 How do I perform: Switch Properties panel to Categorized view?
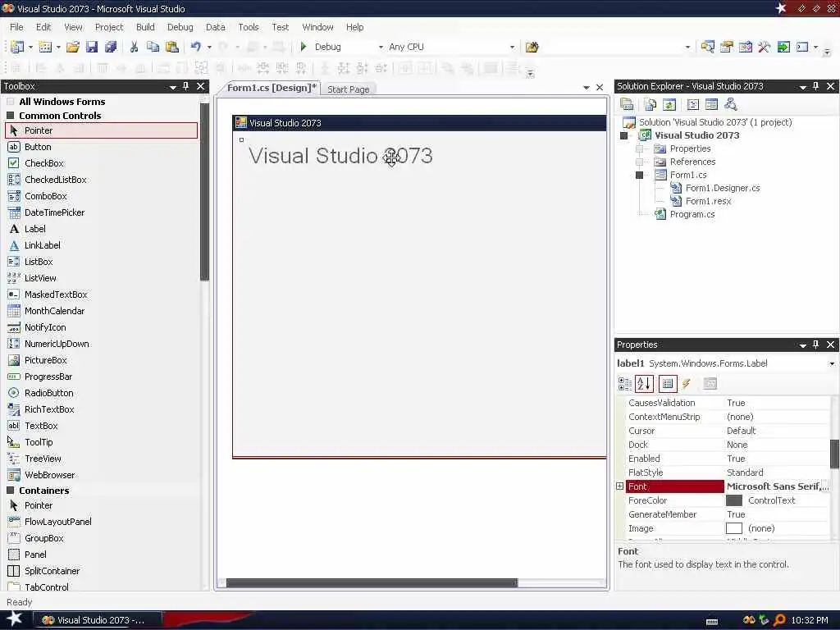[624, 384]
